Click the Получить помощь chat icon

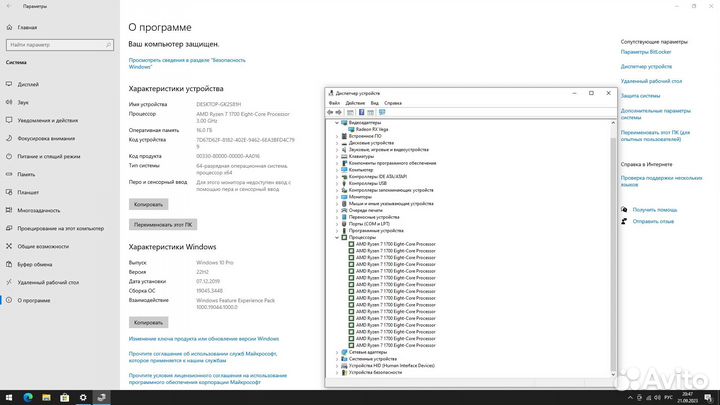pyautogui.click(x=624, y=209)
